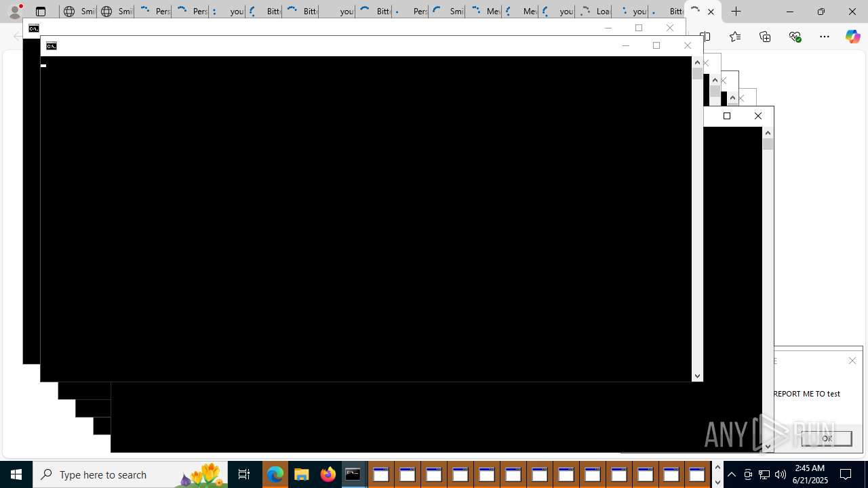The height and width of the screenshot is (488, 868).
Task: Close the active Edge tab
Action: coord(711,12)
